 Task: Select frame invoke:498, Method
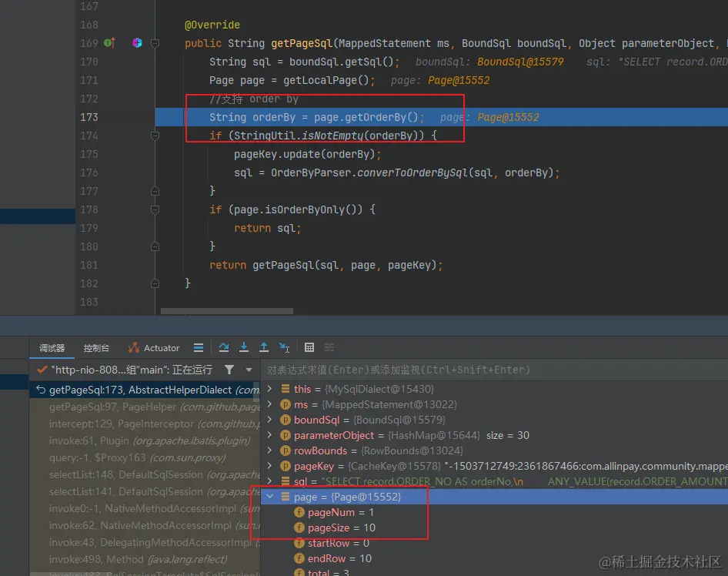[x=145, y=559]
